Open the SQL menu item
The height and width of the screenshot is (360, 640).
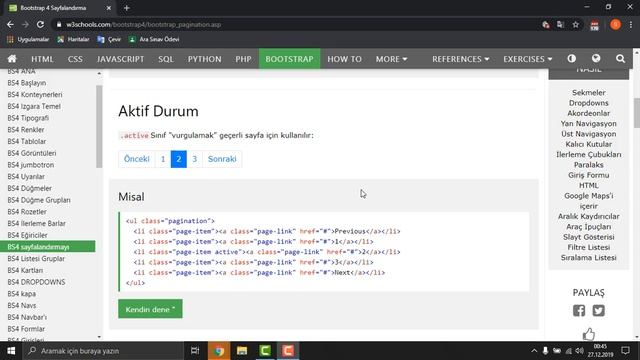tap(166, 59)
